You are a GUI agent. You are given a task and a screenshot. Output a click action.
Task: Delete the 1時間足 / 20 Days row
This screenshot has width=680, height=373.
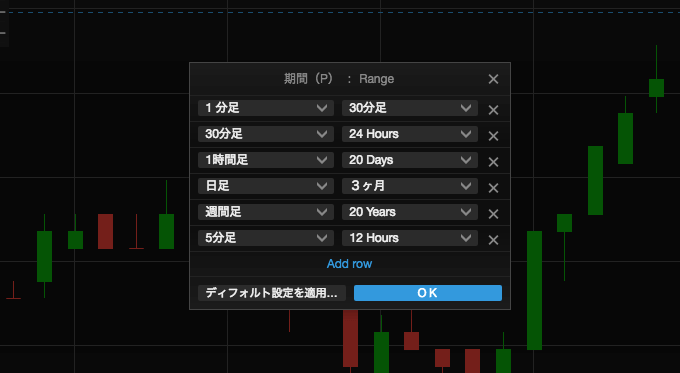point(493,162)
